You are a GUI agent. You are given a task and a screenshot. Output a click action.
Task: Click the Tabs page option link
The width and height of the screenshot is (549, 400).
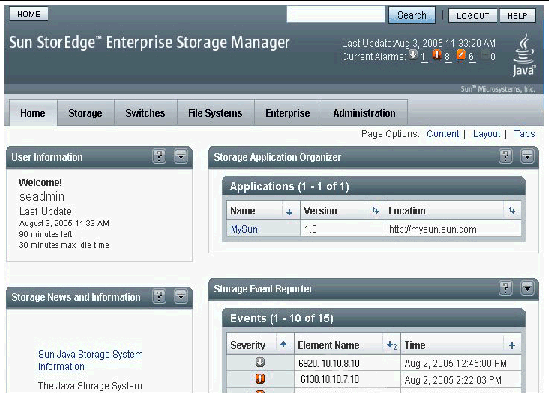click(x=524, y=134)
